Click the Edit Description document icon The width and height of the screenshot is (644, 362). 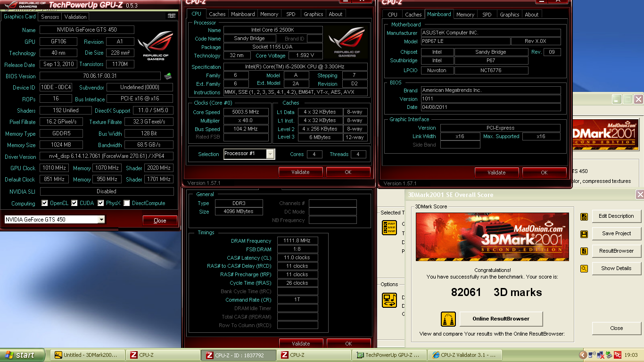pos(584,217)
